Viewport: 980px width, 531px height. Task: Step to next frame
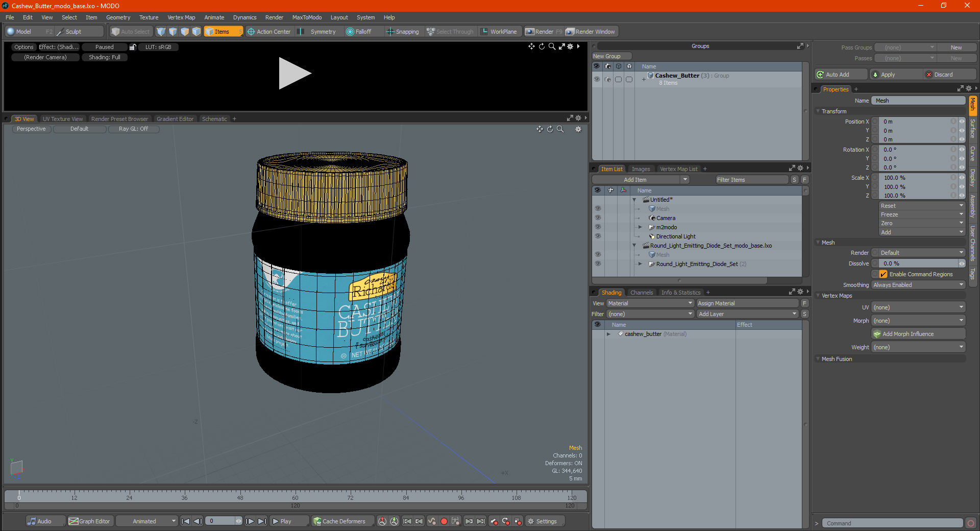[x=250, y=521]
